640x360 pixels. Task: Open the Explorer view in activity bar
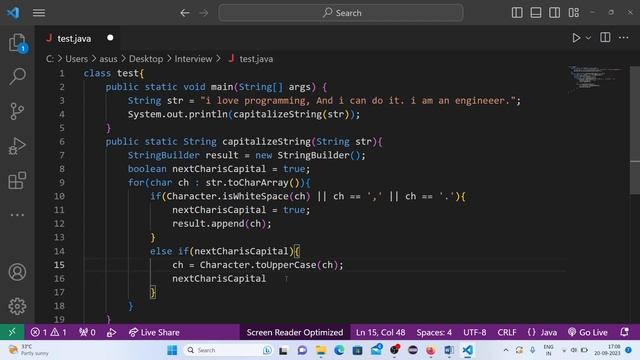17,42
